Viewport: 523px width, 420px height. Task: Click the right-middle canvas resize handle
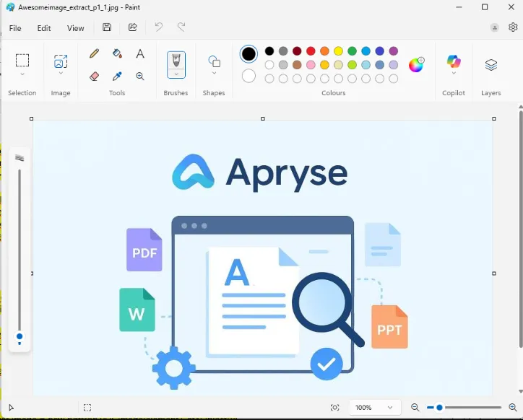(494, 274)
